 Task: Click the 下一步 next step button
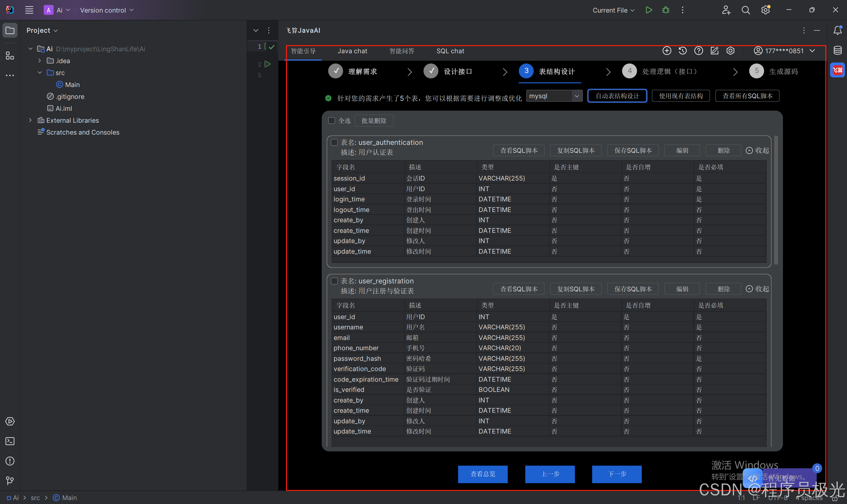click(617, 474)
